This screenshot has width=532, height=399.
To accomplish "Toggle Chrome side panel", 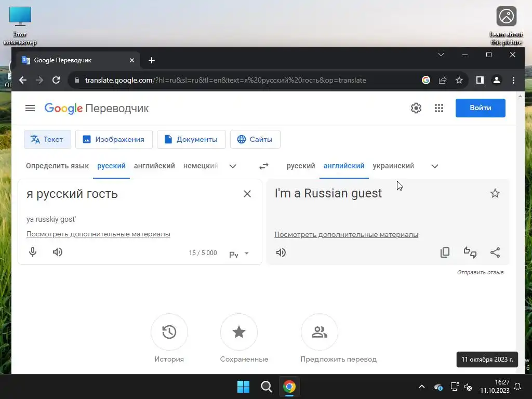I will (x=480, y=80).
